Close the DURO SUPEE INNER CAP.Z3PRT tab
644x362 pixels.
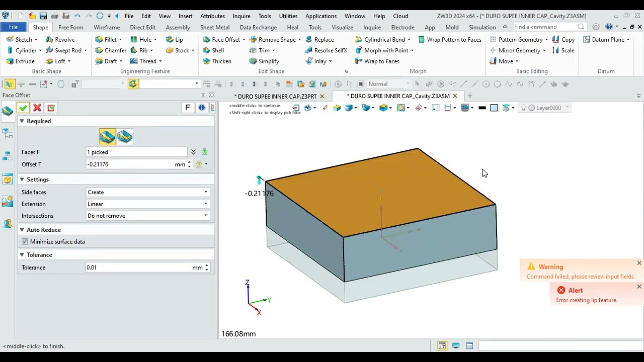[322, 96]
